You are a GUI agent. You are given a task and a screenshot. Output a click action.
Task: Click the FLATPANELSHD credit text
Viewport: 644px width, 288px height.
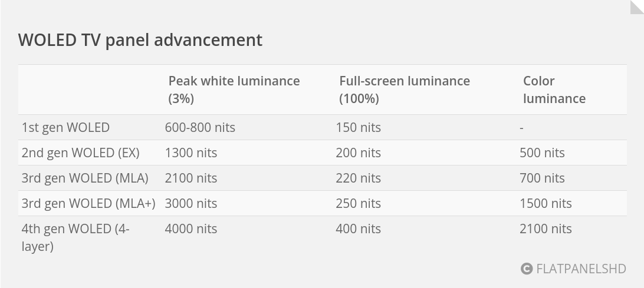(x=580, y=269)
